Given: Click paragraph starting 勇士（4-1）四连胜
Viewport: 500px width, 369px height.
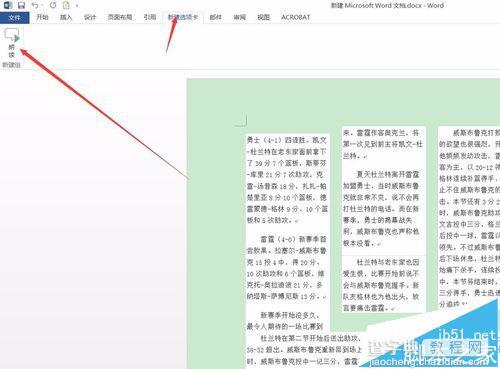Looking at the screenshot, I should click(x=287, y=180).
